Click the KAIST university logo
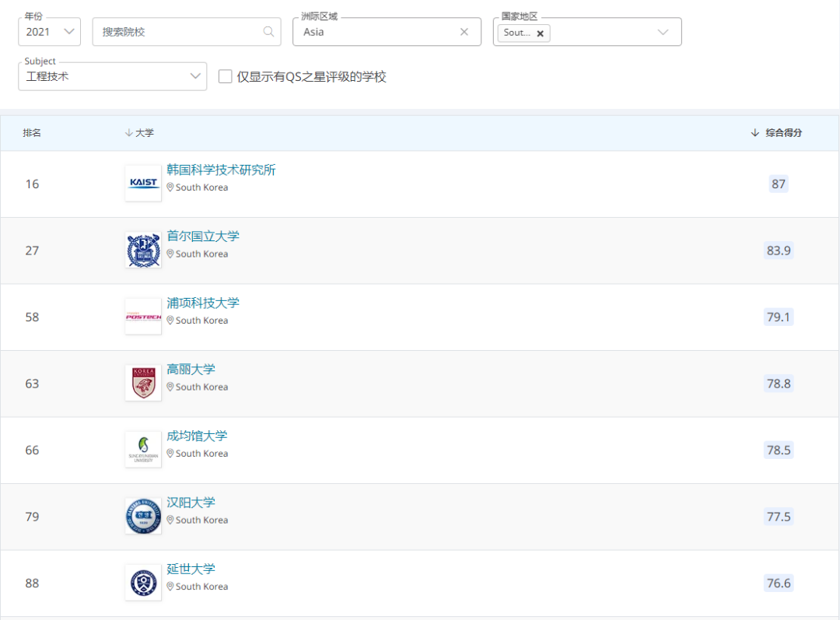Image resolution: width=840 pixels, height=620 pixels. tap(143, 184)
